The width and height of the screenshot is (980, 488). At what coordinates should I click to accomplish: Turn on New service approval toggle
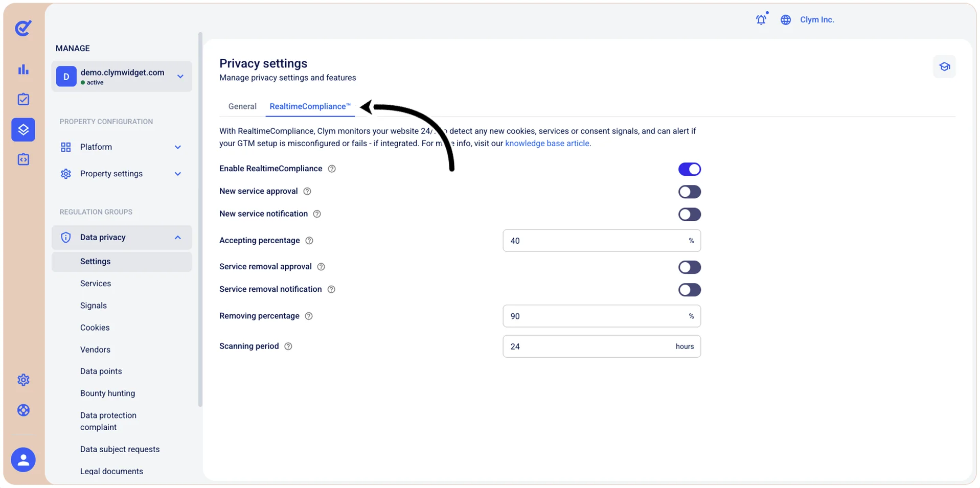(x=689, y=192)
